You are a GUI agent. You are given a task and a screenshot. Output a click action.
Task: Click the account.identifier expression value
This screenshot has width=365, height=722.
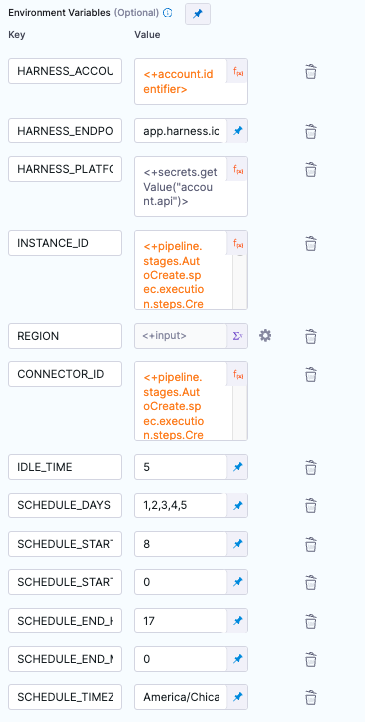(181, 82)
